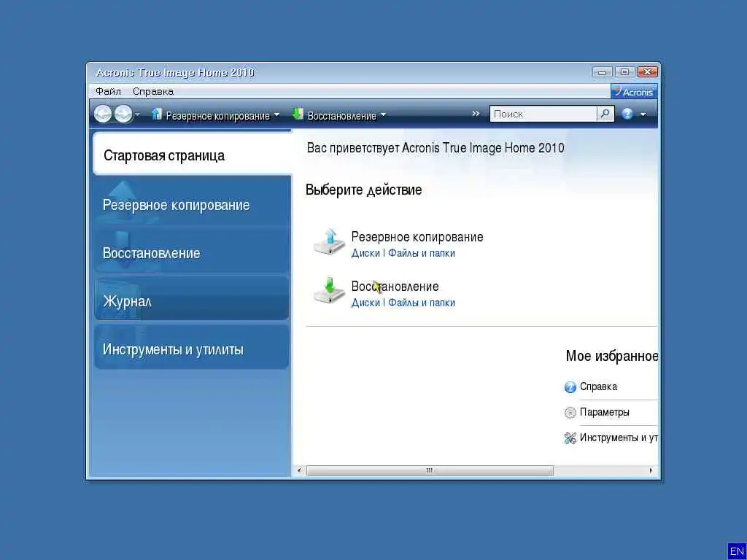
Task: Switch to Восстановление in sidebar
Action: pyautogui.click(x=192, y=253)
